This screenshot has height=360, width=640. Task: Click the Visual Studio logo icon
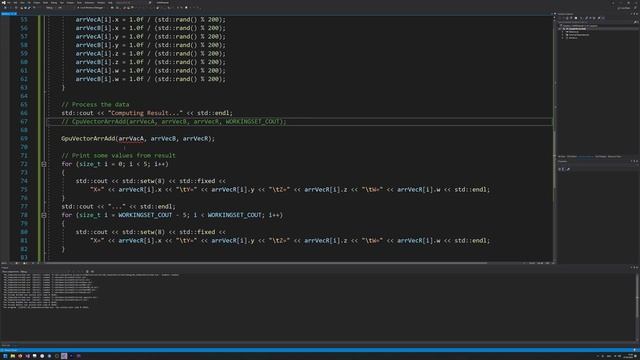(4, 2)
